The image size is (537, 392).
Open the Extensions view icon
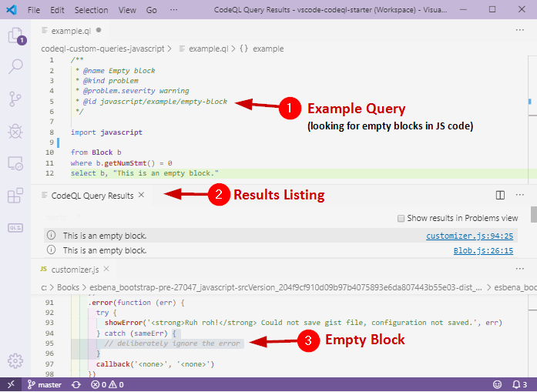point(15,196)
